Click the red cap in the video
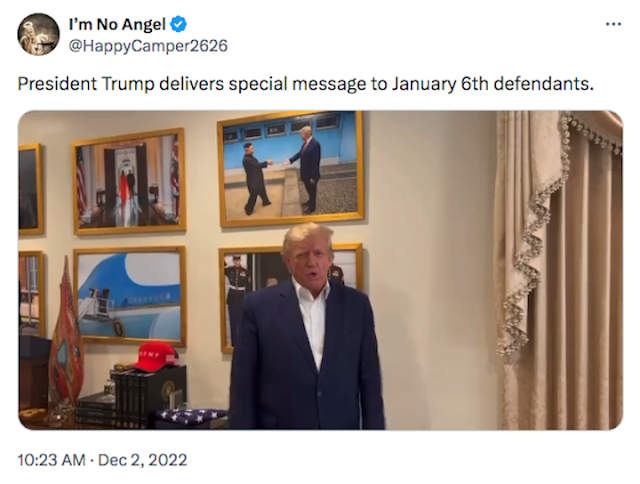The image size is (640, 484). pos(156,356)
